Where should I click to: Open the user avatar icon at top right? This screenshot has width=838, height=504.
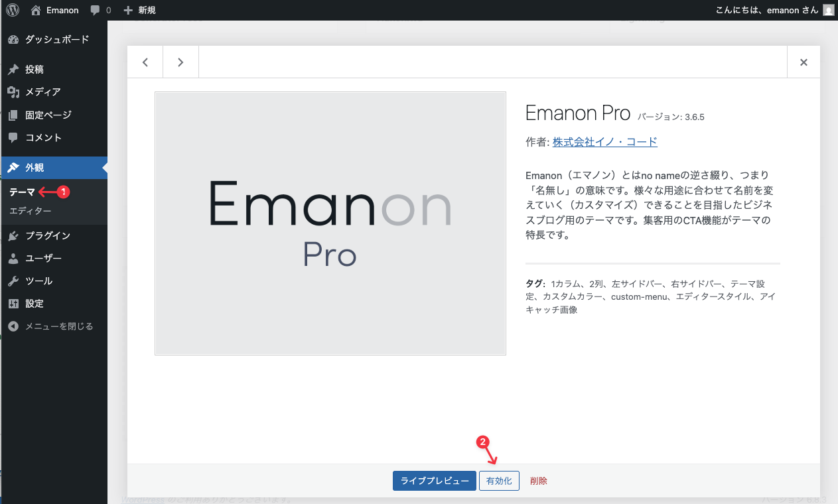828,10
